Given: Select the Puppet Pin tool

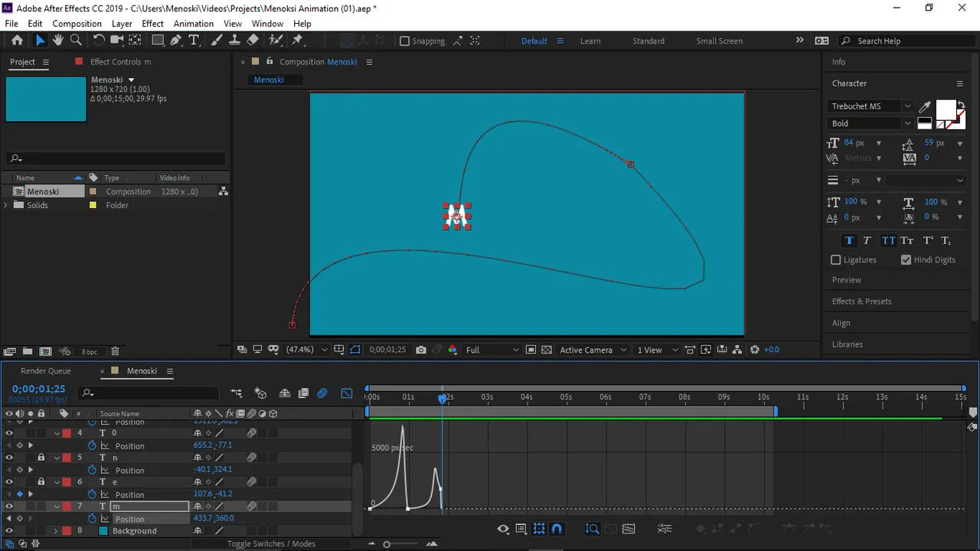Looking at the screenshot, I should (x=298, y=41).
